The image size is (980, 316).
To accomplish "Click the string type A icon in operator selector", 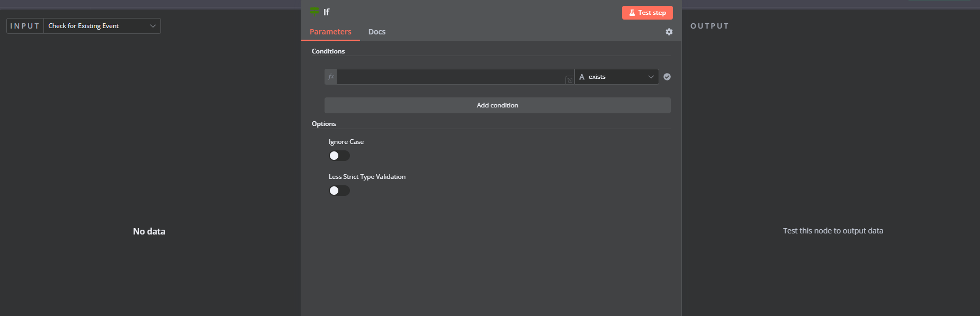I will click(582, 77).
